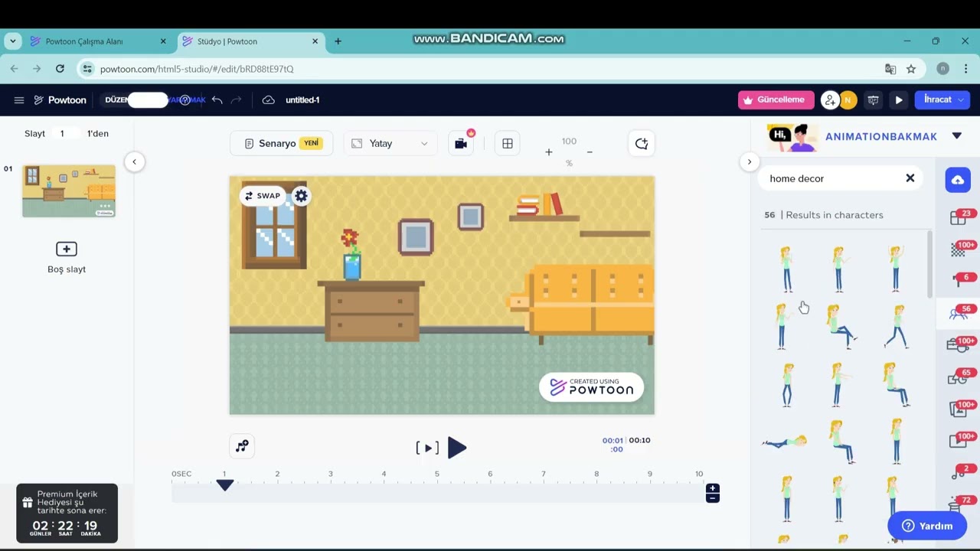The height and width of the screenshot is (551, 980).
Task: Click the orange N user avatar
Action: click(x=848, y=100)
